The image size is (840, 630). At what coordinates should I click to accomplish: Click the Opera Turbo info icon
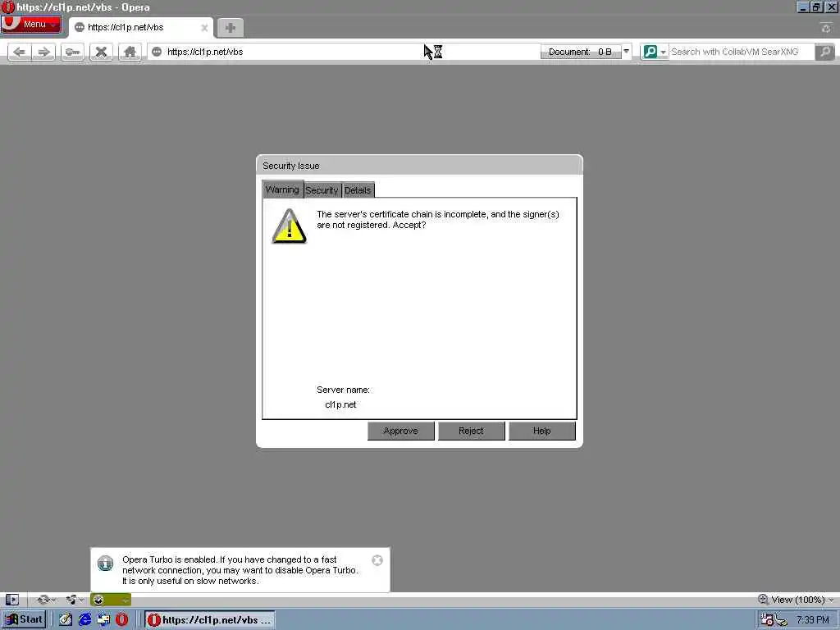click(x=106, y=563)
